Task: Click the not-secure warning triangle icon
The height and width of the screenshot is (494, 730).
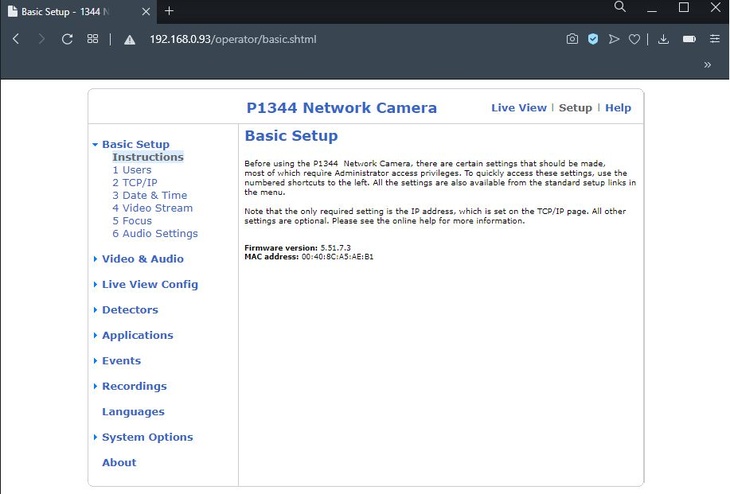Action: [x=129, y=40]
